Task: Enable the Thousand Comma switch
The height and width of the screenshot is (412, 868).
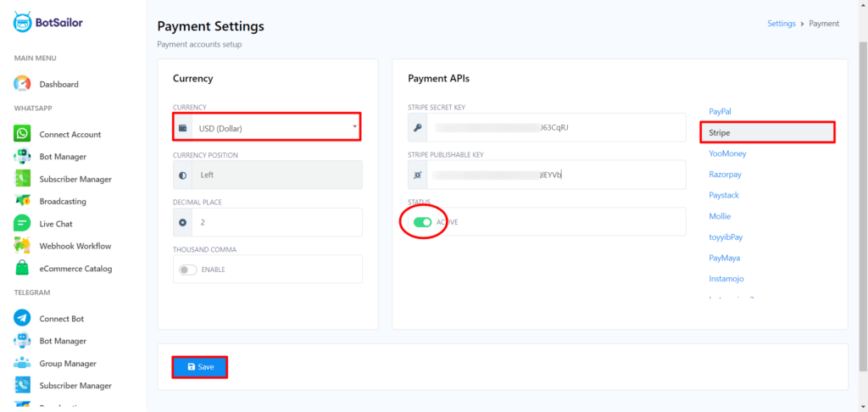Action: (187, 270)
